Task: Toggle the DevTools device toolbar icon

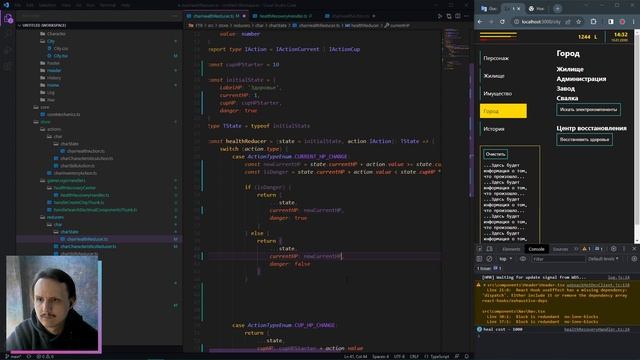Action: tap(489, 249)
